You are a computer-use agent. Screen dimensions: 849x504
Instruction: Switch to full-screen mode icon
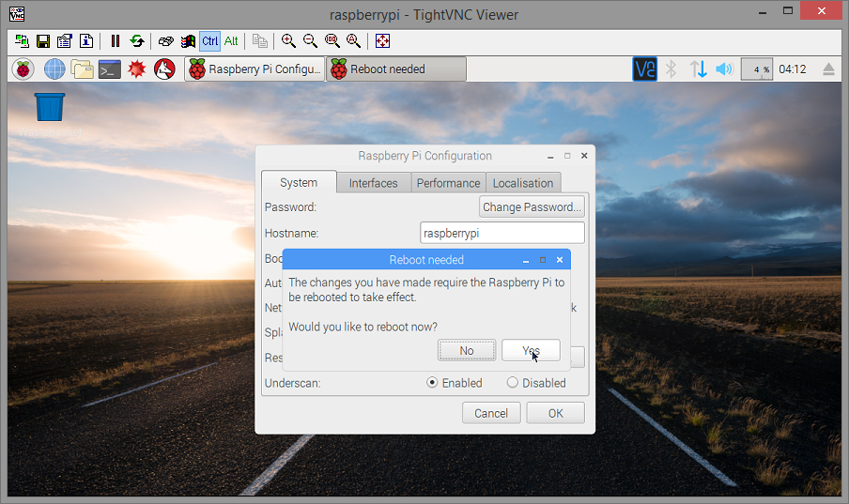click(x=383, y=41)
